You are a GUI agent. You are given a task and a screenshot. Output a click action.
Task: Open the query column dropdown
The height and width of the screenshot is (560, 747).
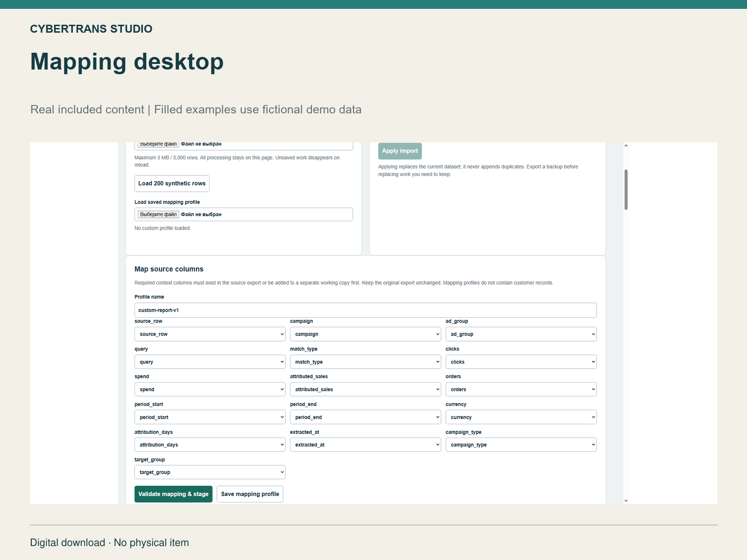[x=210, y=362]
